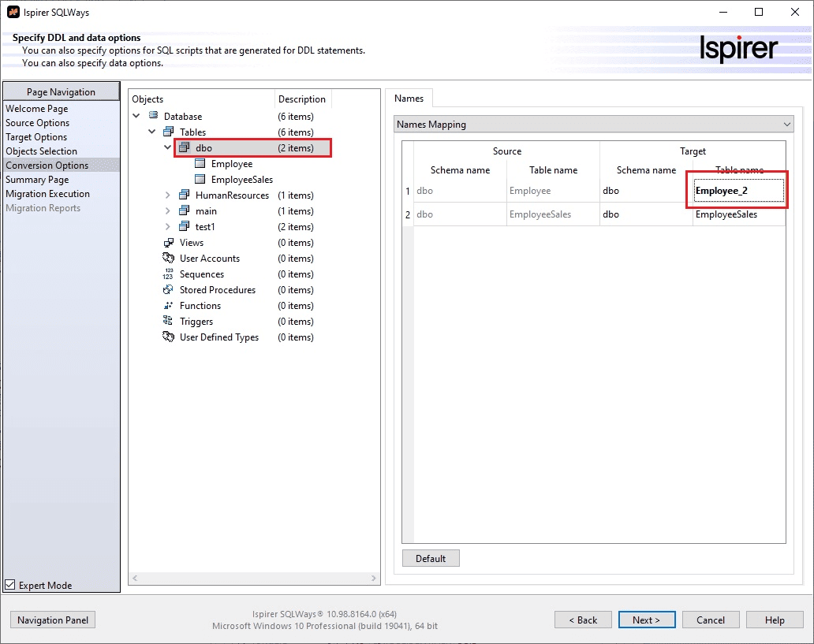
Task: Click the User Accounts icon
Action: [168, 259]
